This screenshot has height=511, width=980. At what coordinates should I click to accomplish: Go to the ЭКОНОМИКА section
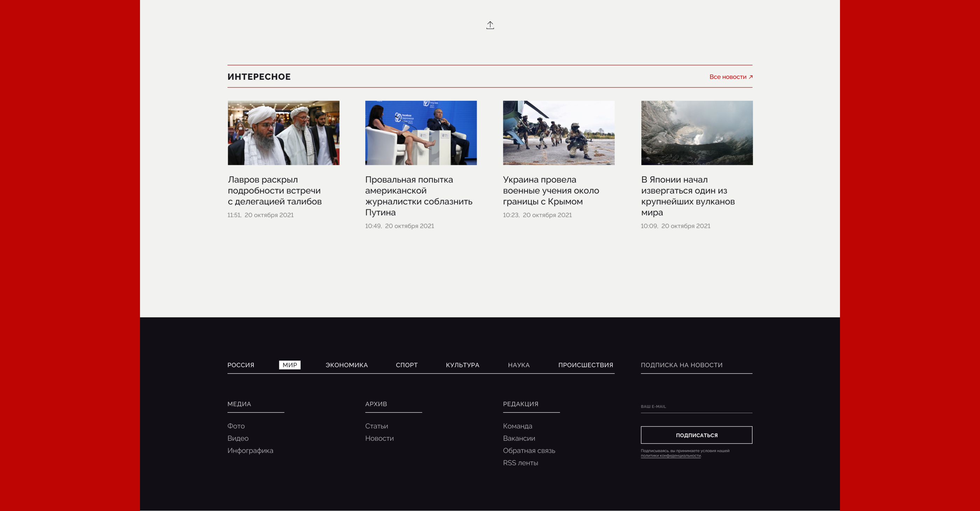[346, 365]
